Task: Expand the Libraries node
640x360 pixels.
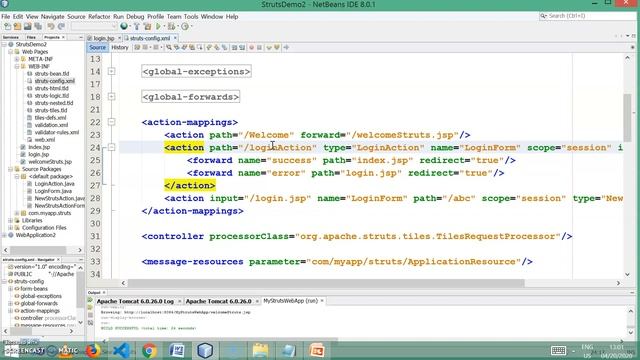Action: [11, 220]
